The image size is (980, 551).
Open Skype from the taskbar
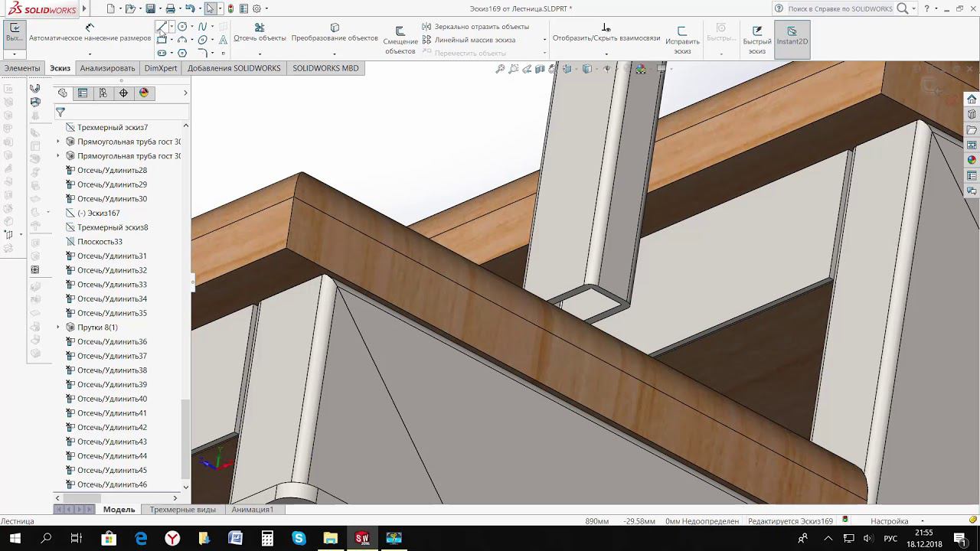(x=299, y=538)
